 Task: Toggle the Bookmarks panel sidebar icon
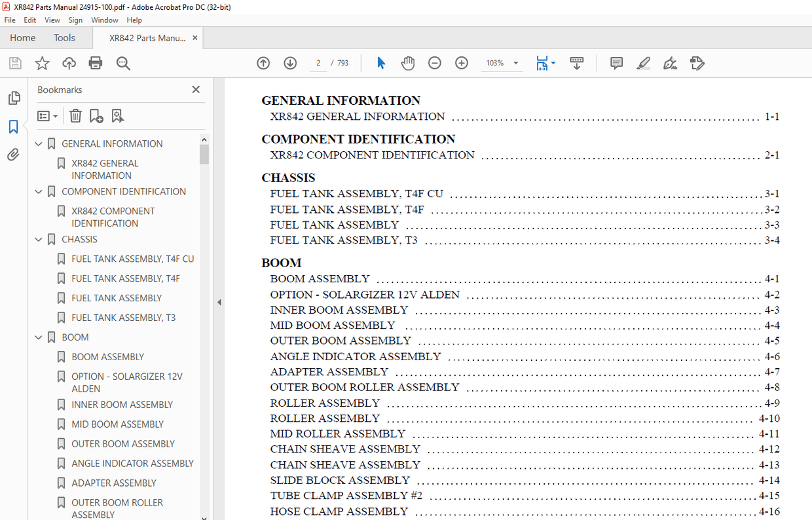coord(13,126)
